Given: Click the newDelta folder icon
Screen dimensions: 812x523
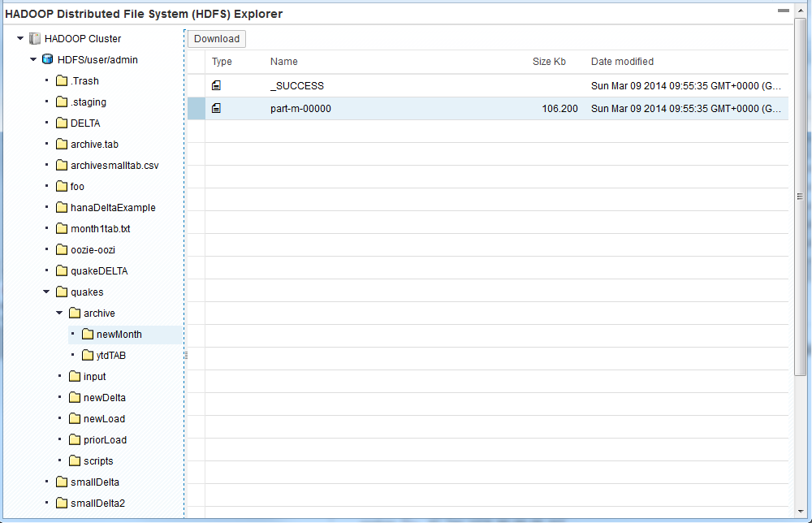Looking at the screenshot, I should click(x=75, y=398).
